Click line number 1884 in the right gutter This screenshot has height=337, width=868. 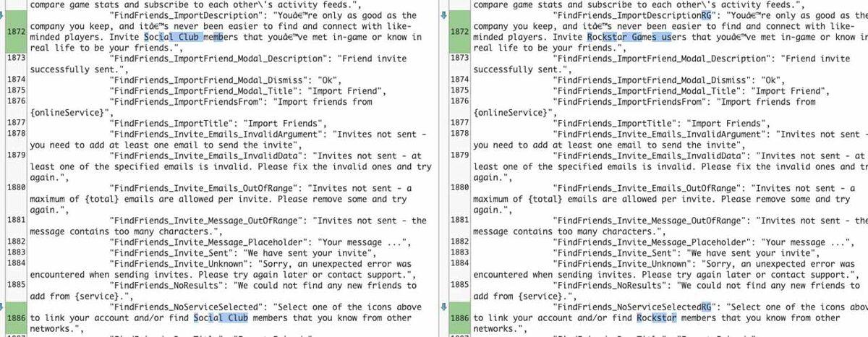point(459,264)
